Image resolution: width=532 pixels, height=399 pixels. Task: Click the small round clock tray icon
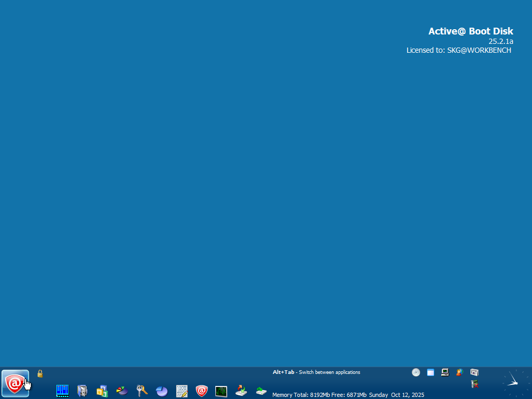[416, 372]
